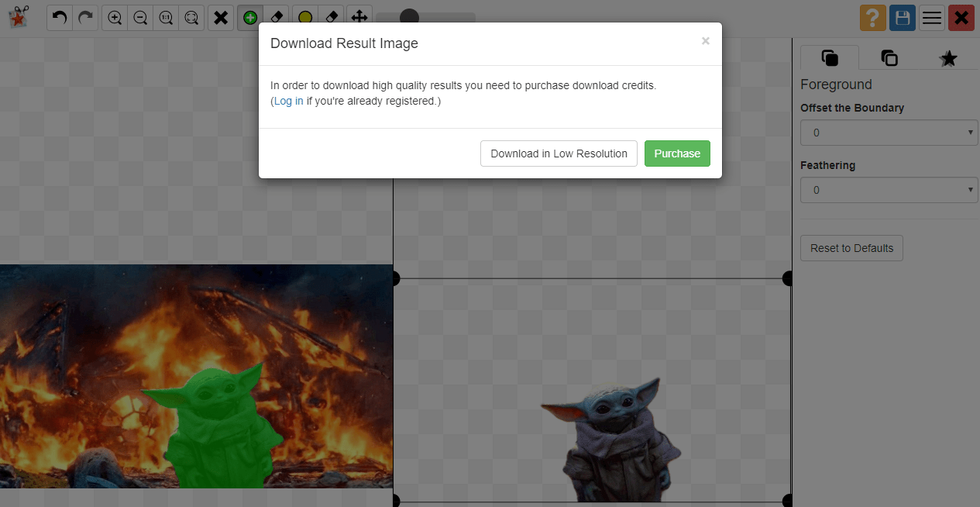Select the yellow marker tool
The width and height of the screenshot is (980, 507).
(x=305, y=18)
